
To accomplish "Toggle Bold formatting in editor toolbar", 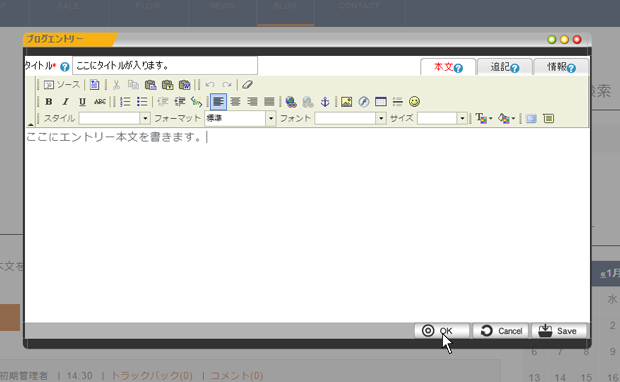I will (49, 102).
